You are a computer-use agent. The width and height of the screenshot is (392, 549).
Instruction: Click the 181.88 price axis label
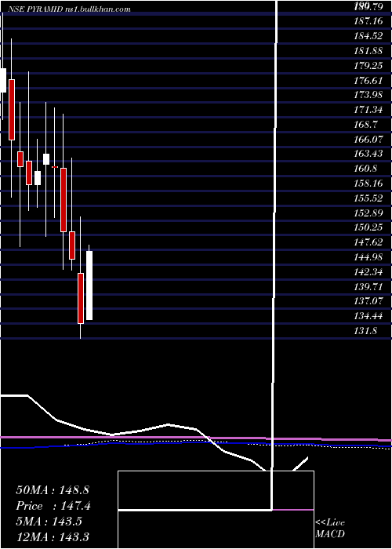(x=368, y=51)
